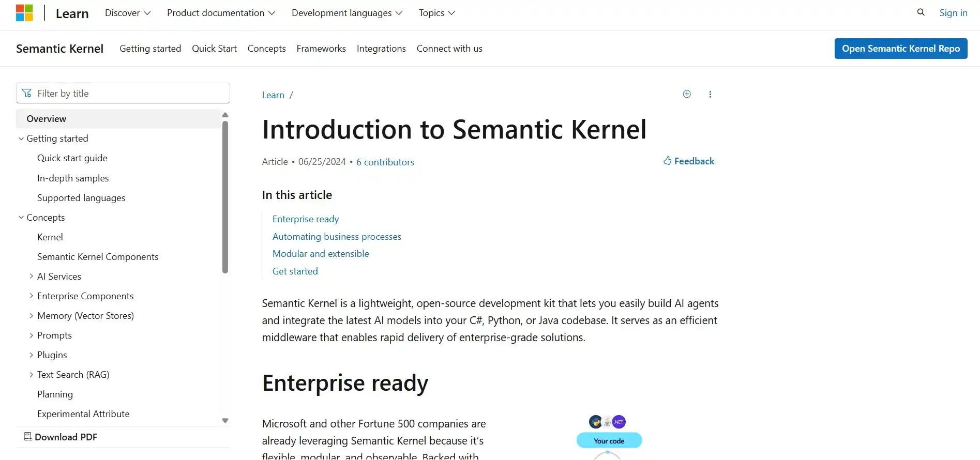Expand the Plugins tree node
Screen dimensions: 980x460
(x=32, y=355)
